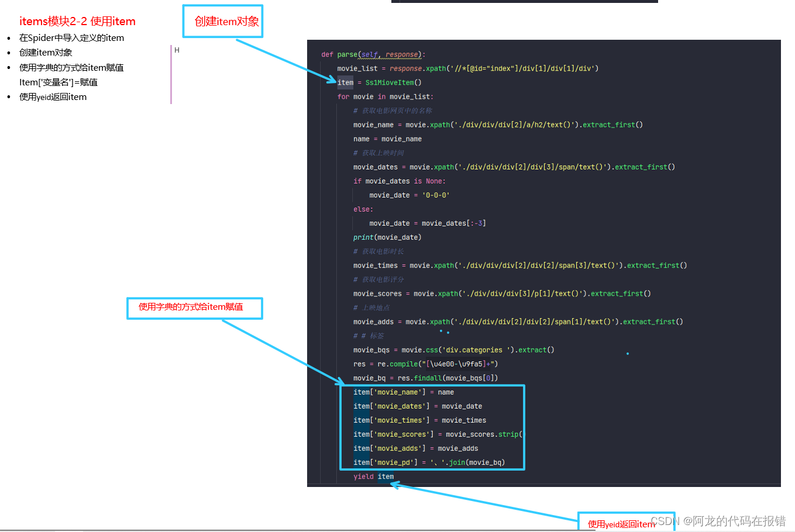Click the 'movie_times = movie.xpath' code line

[520, 265]
